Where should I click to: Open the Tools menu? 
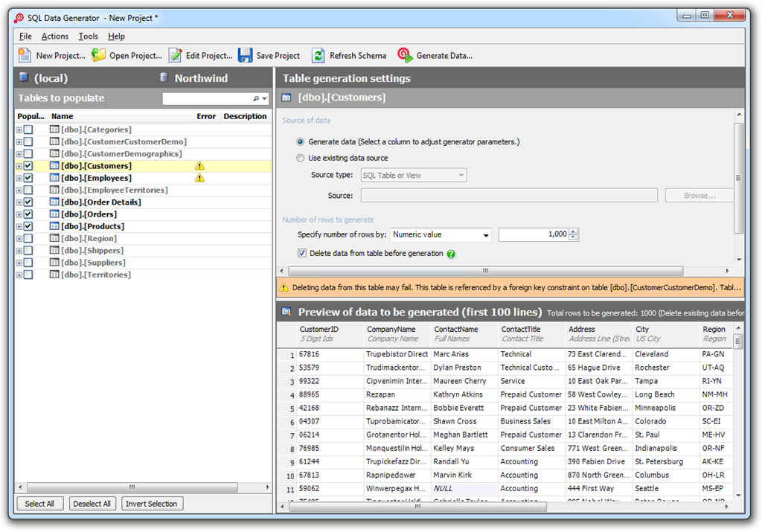tap(88, 36)
